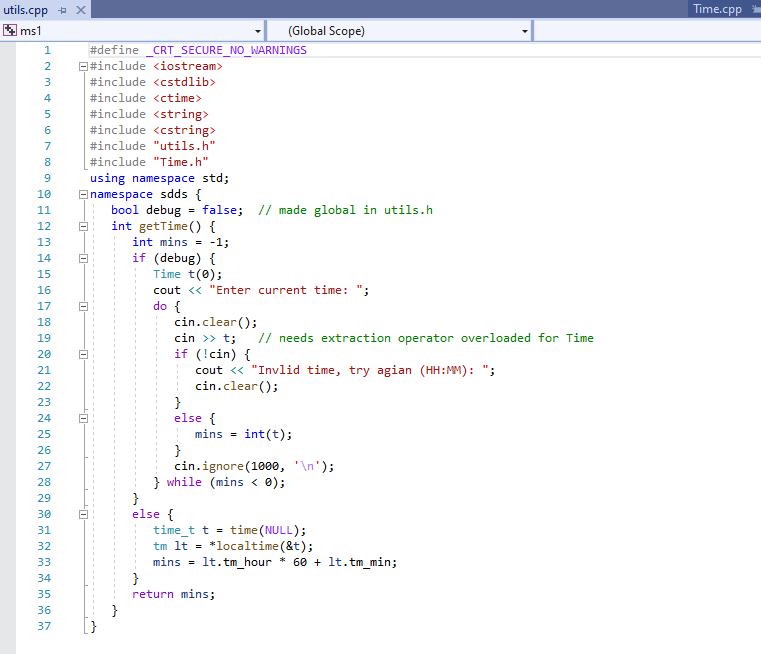Click the 'needs extraction operator' comment
This screenshot has width=761, height=654.
pyautogui.click(x=426, y=338)
